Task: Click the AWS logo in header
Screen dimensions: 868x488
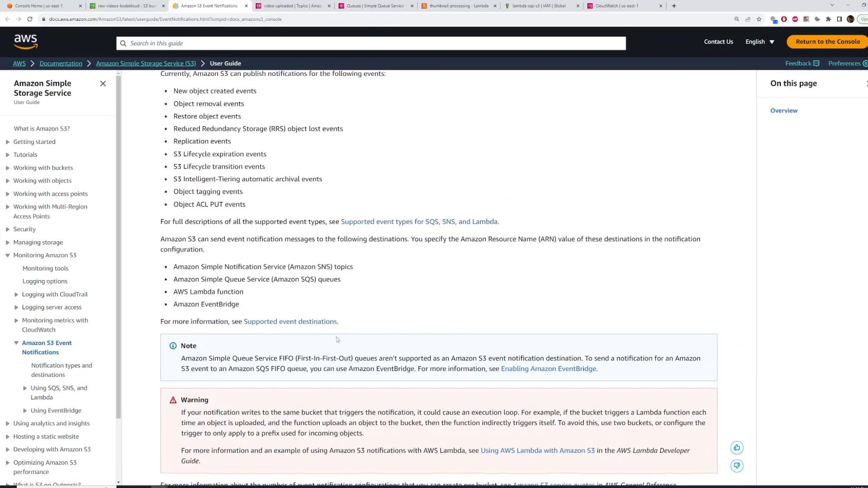Action: pyautogui.click(x=26, y=42)
